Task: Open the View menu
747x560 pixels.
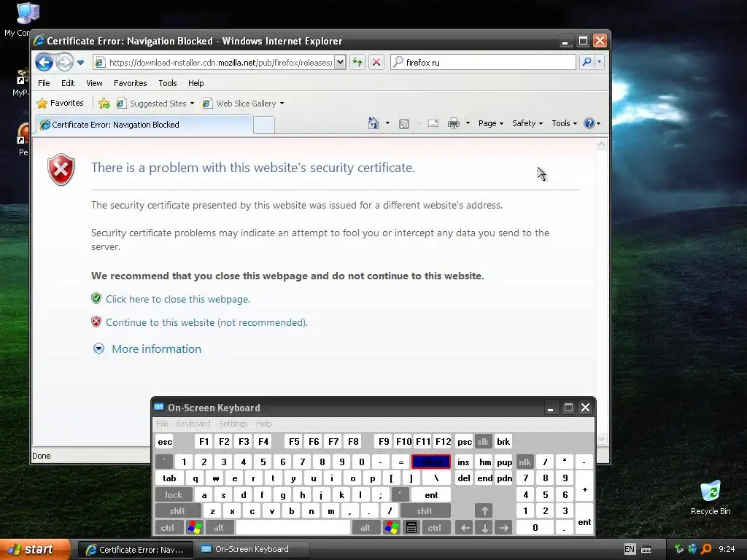Action: point(94,83)
